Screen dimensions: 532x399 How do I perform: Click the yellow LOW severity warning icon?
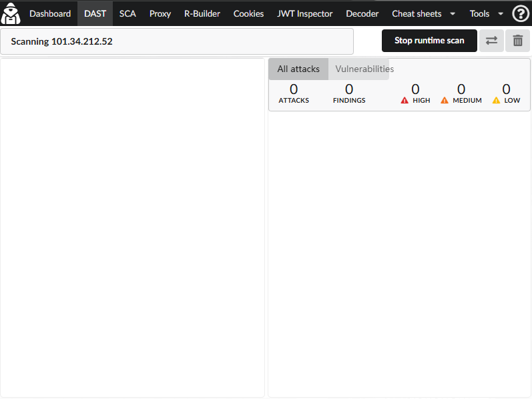click(496, 101)
